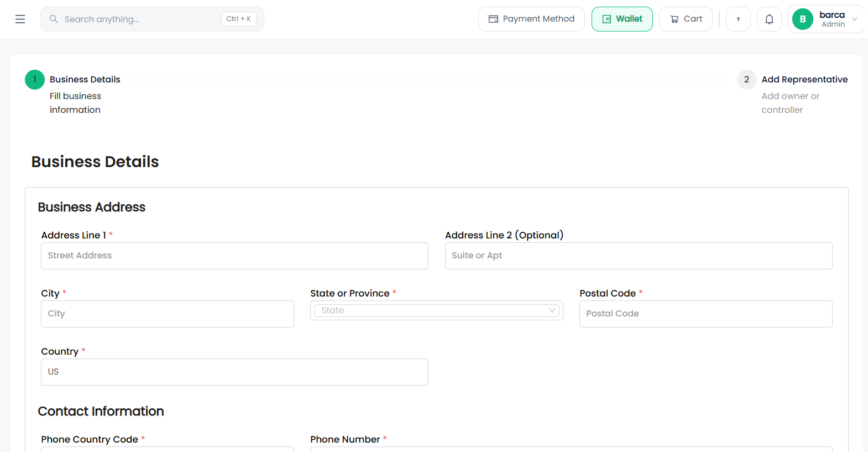The width and height of the screenshot is (868, 452).
Task: Open the State or Province dropdown
Action: click(437, 310)
